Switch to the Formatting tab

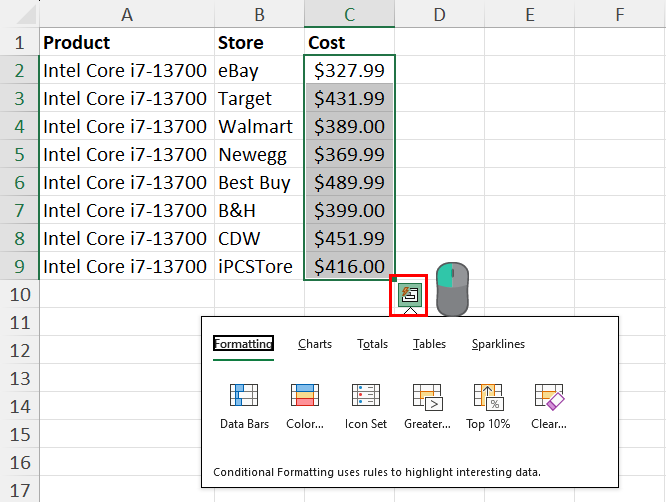243,344
